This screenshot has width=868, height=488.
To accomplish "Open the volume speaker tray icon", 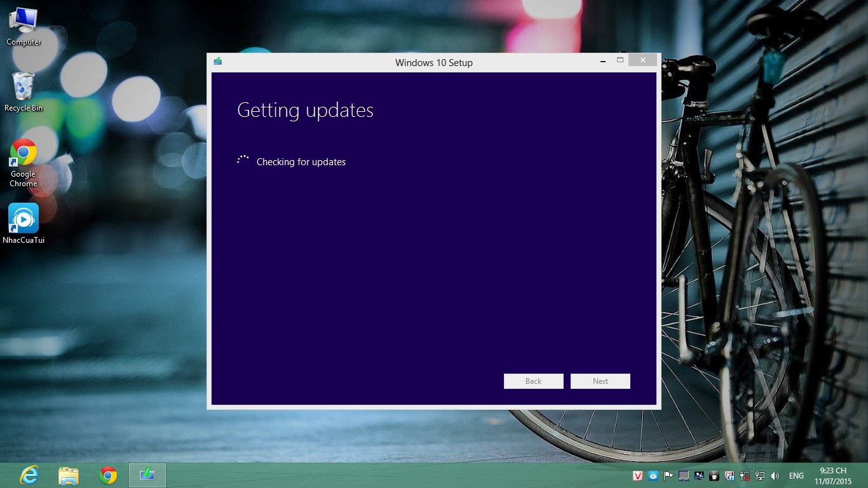I will [x=775, y=475].
